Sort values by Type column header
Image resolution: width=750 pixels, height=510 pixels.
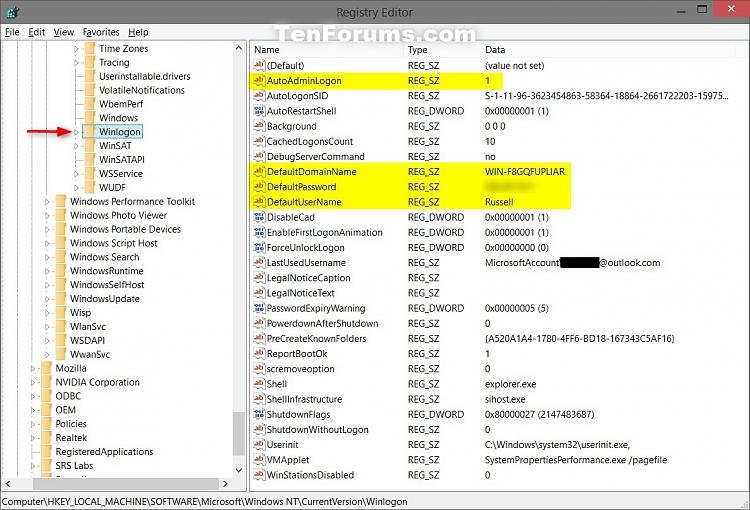[x=443, y=50]
